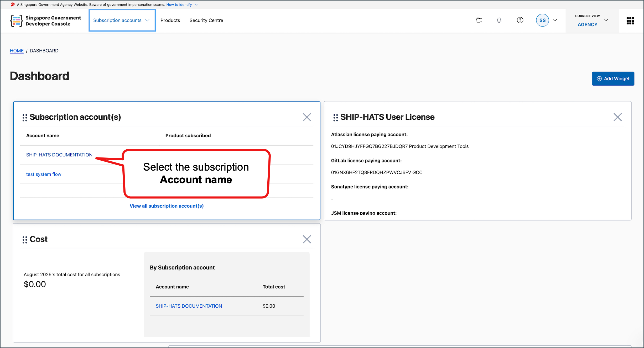The width and height of the screenshot is (644, 348).
Task: Open the SS user avatar
Action: [542, 20]
